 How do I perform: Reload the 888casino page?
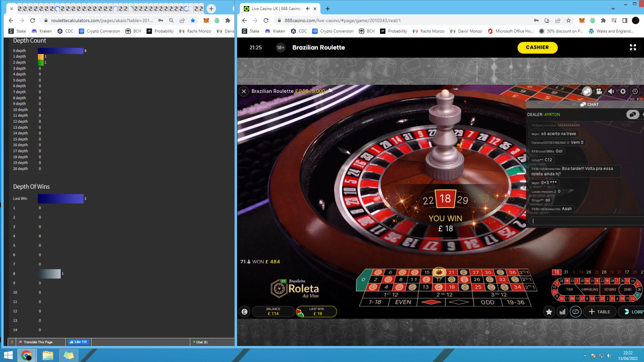266,21
